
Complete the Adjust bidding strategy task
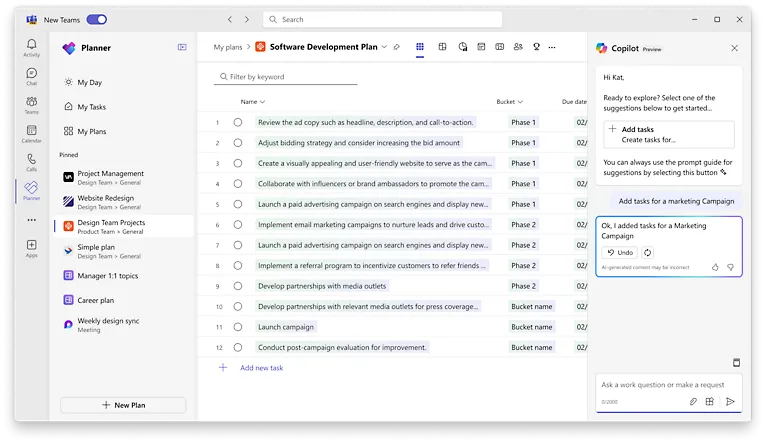click(x=237, y=143)
